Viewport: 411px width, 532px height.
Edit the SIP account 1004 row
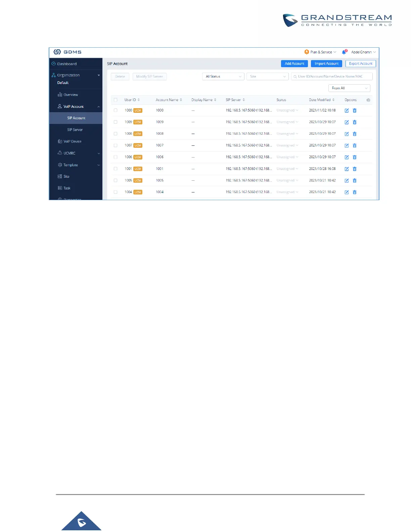click(347, 192)
